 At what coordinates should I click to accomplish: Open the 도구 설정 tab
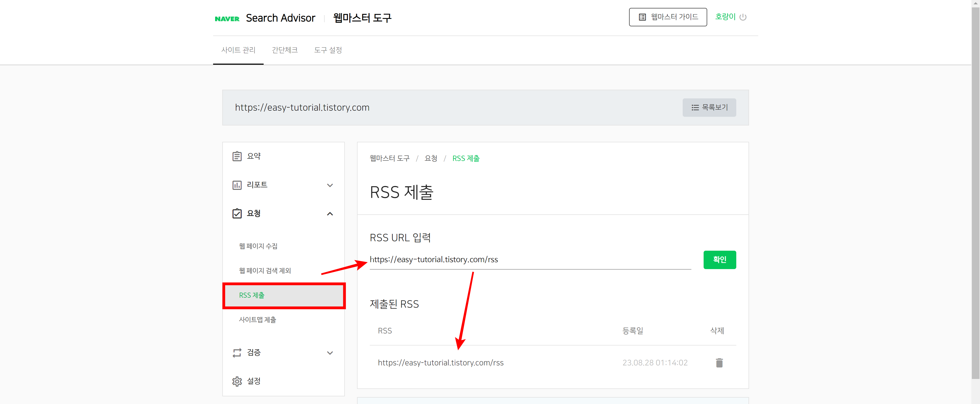coord(328,50)
